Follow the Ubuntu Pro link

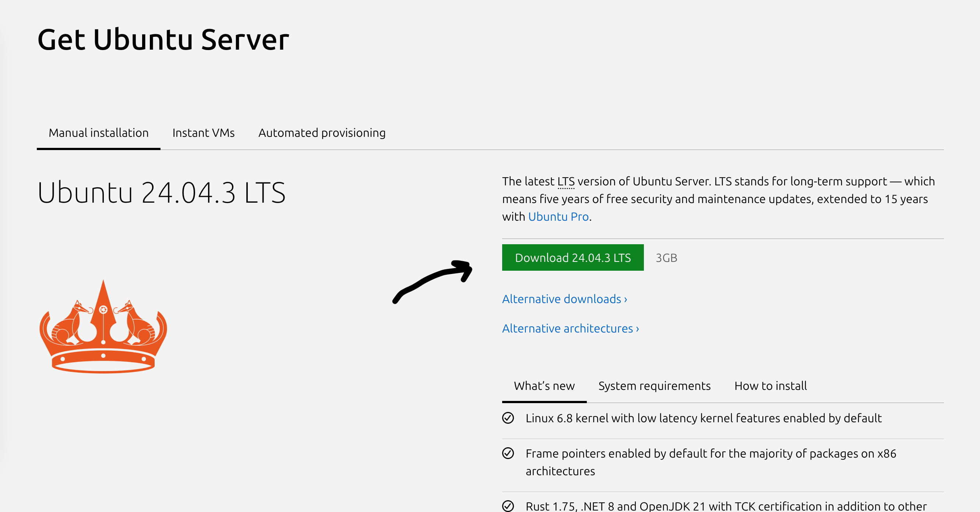pos(558,217)
